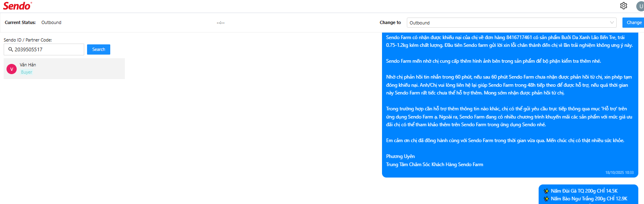Click the Search button
Image resolution: width=644 pixels, height=204 pixels.
[98, 49]
